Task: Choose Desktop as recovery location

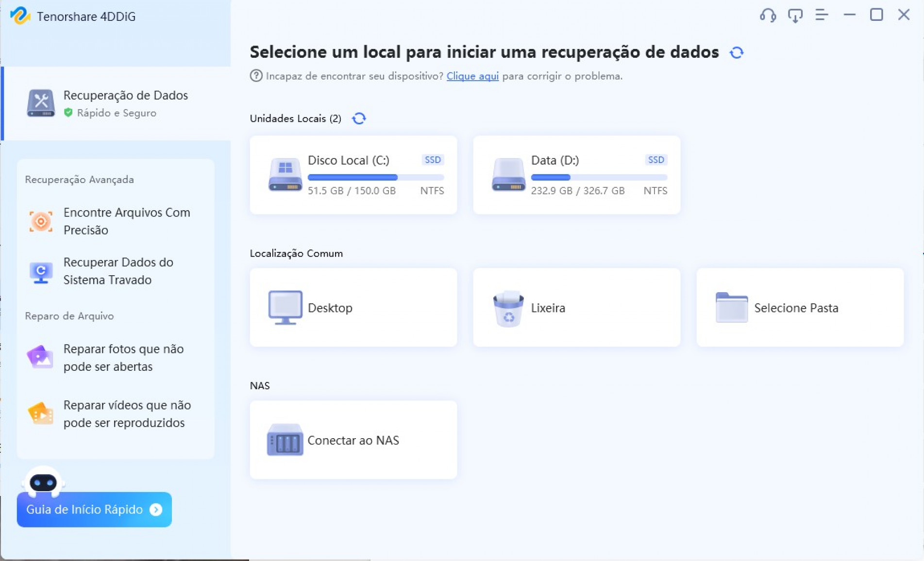Action: click(353, 308)
